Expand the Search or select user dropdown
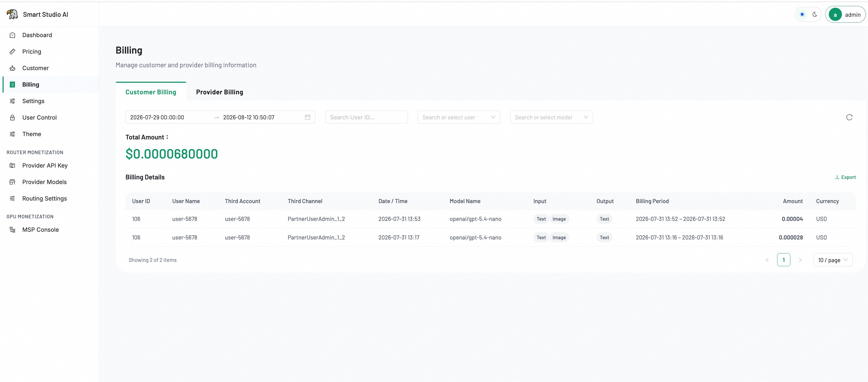This screenshot has height=382, width=868. click(x=459, y=117)
